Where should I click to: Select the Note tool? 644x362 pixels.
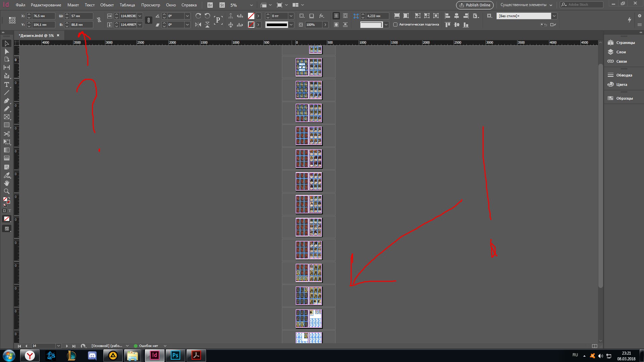[x=6, y=167]
